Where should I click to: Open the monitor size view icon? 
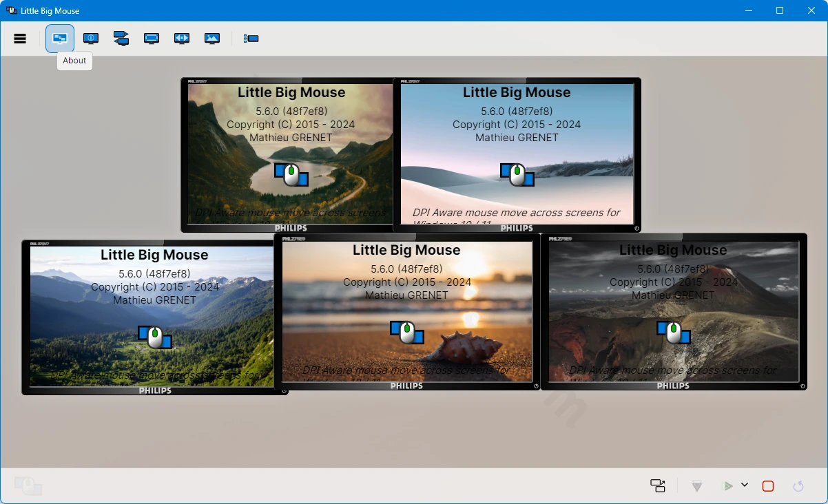tap(152, 39)
